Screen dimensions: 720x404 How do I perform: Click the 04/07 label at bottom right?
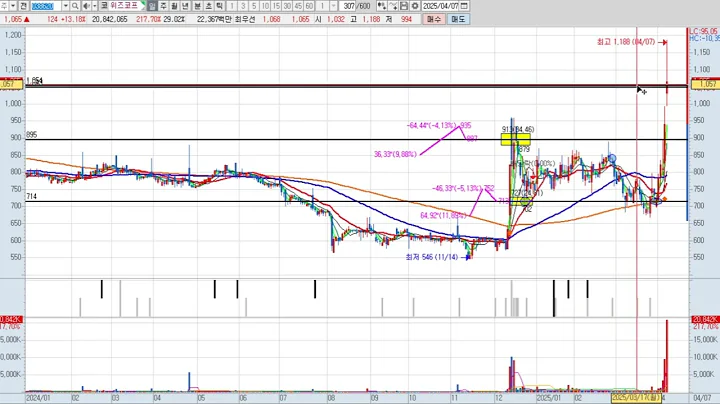click(702, 398)
